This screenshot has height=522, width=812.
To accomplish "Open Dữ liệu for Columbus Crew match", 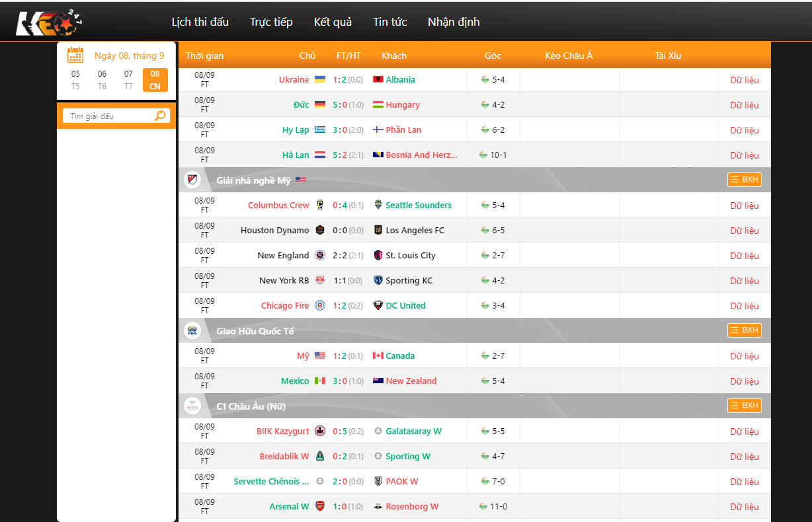I will [745, 205].
